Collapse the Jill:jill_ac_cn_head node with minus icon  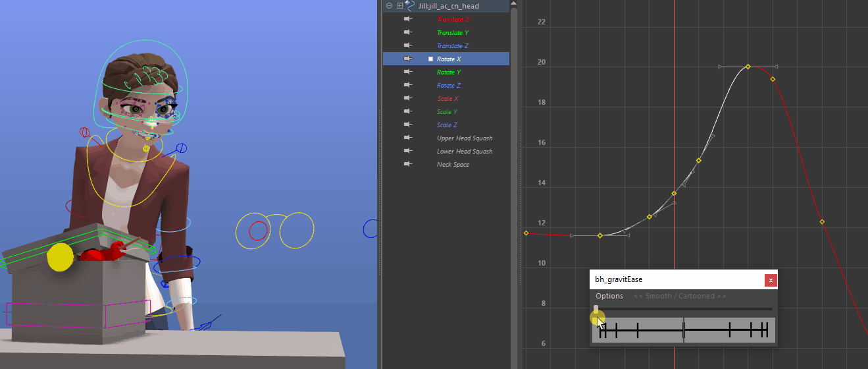(390, 6)
